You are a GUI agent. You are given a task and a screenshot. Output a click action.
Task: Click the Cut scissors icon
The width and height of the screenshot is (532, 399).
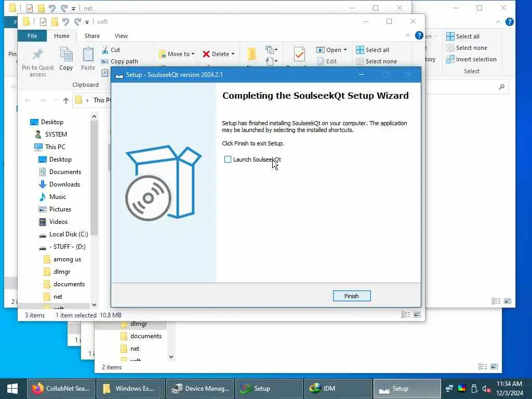[x=105, y=50]
